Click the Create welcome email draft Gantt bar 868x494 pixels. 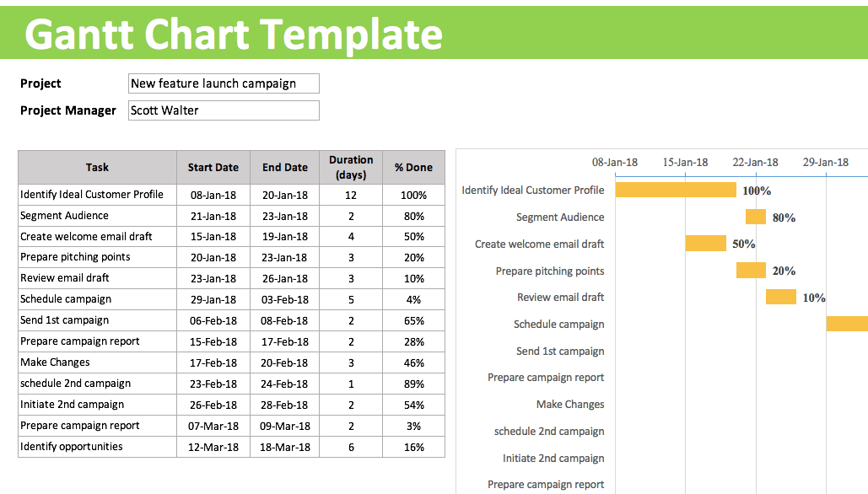705,244
